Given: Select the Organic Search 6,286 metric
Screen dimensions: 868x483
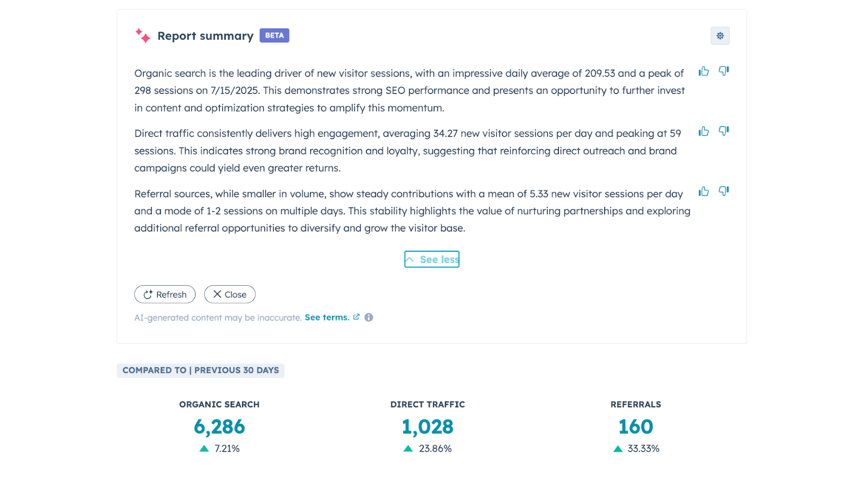Looking at the screenshot, I should coord(219,427).
